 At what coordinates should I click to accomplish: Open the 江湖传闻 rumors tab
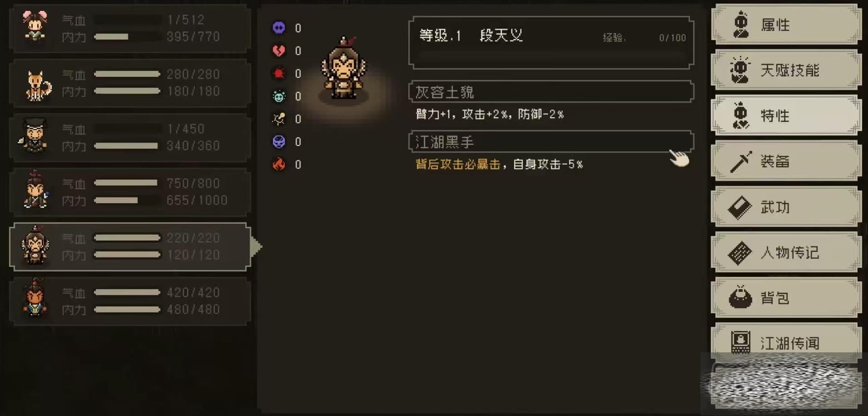(786, 342)
